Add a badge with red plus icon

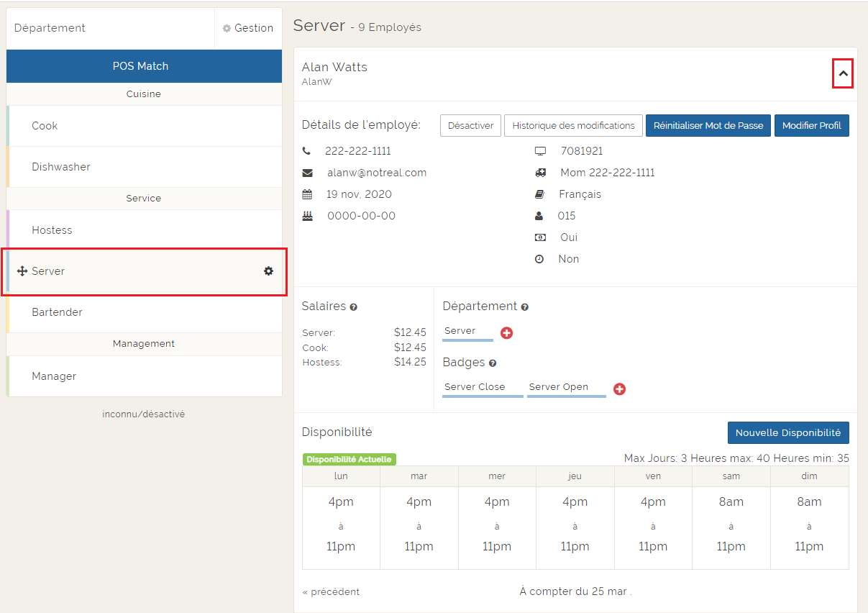[x=619, y=389]
